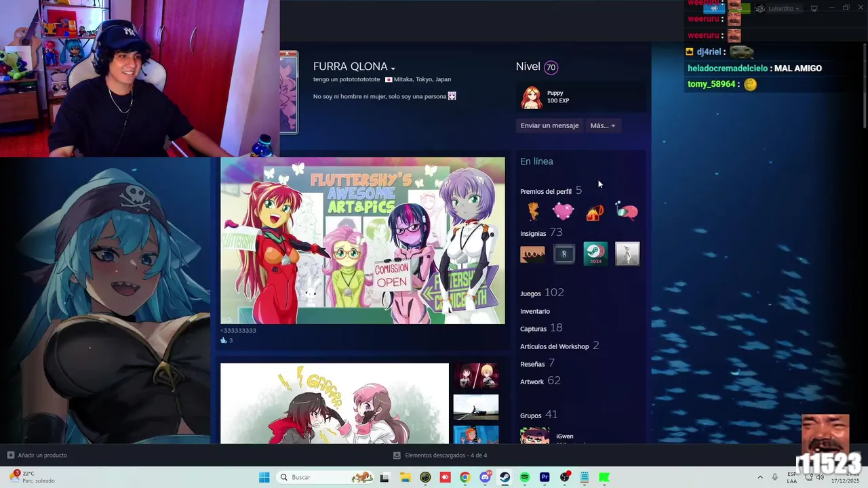
Task: Open the ESP LAA language switcher
Action: [x=792, y=477]
